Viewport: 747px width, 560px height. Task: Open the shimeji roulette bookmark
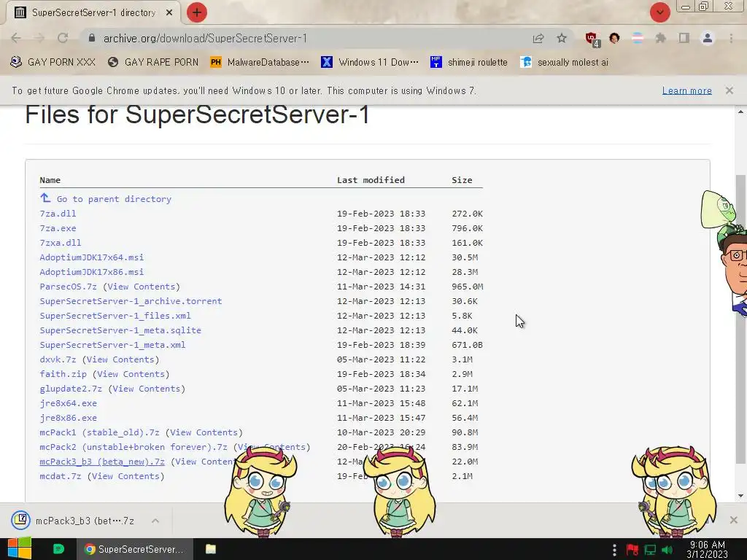click(469, 63)
